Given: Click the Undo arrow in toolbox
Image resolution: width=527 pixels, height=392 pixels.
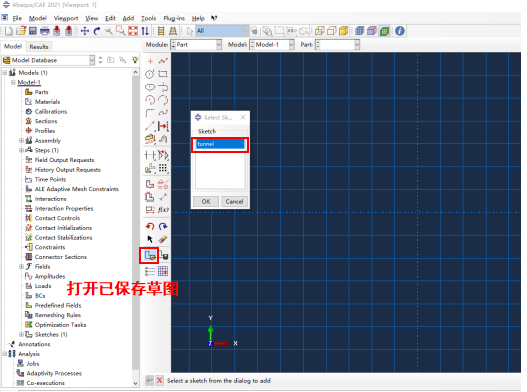Looking at the screenshot, I should (x=150, y=226).
